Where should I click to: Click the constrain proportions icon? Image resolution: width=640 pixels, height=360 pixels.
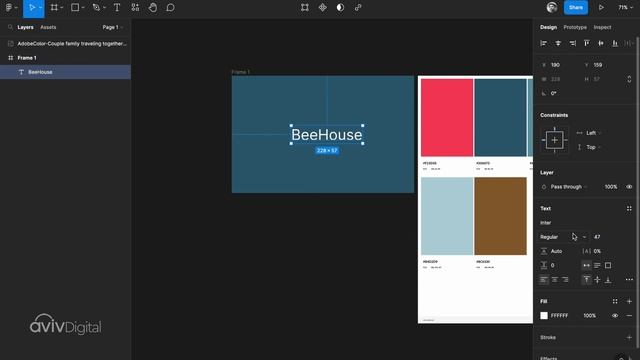tap(629, 79)
